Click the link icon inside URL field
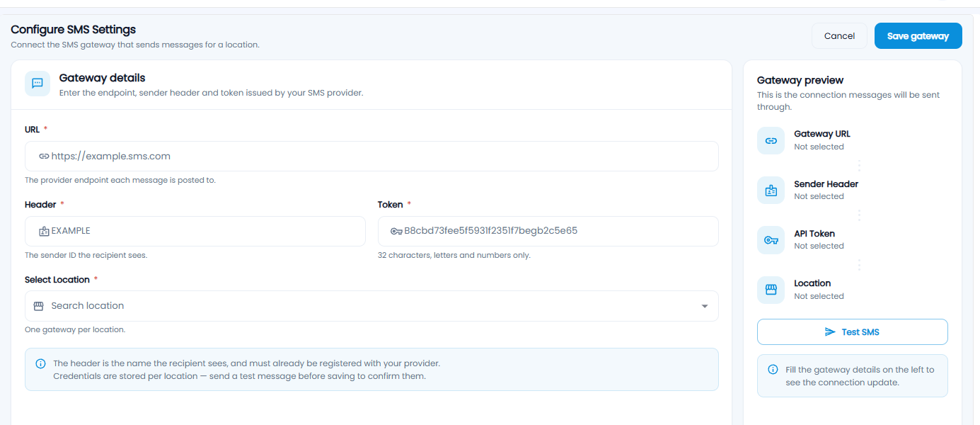 pos(44,156)
